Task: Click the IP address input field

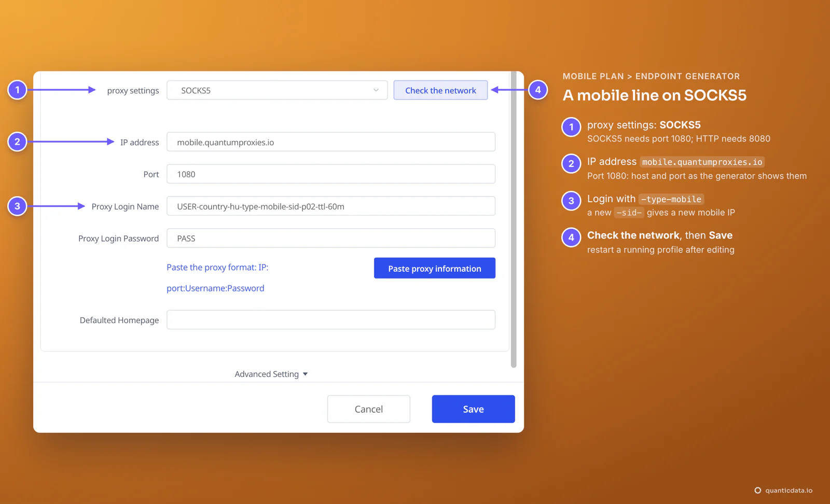Action: point(331,142)
